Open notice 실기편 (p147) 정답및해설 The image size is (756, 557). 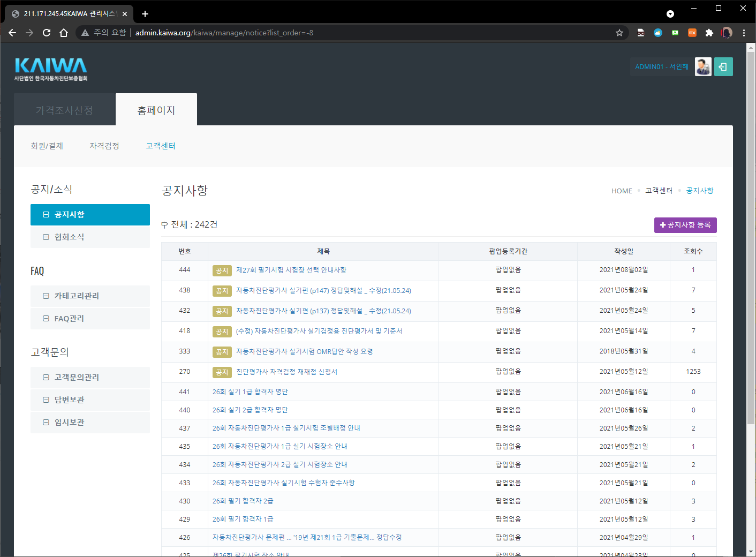(323, 291)
